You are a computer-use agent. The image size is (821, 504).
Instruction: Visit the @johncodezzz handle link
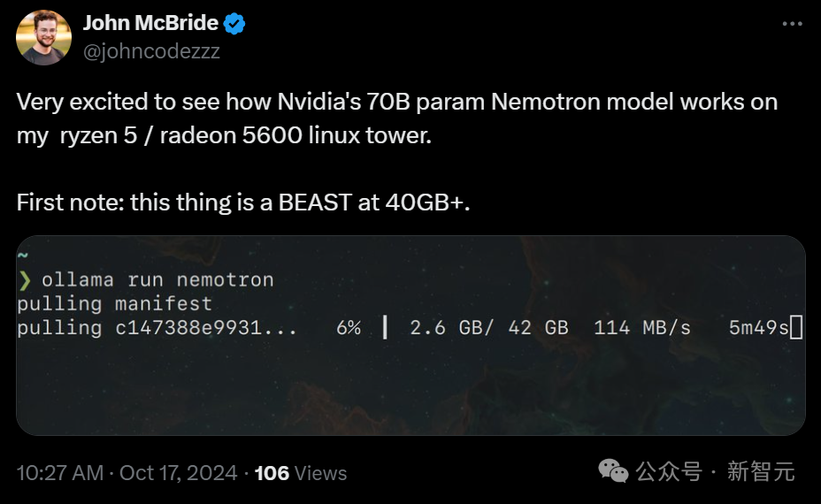point(151,51)
